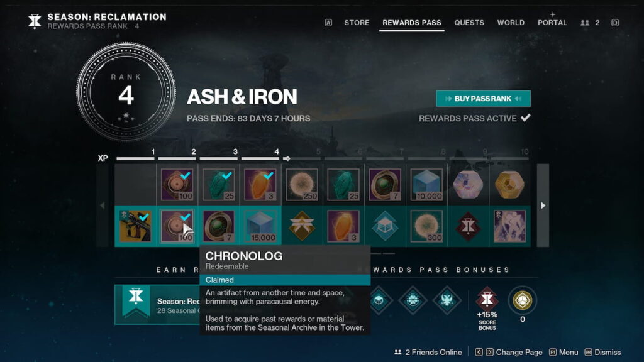This screenshot has width=644, height=362.
Task: Select the 300 bright dust premium reward
Action: pos(426,226)
